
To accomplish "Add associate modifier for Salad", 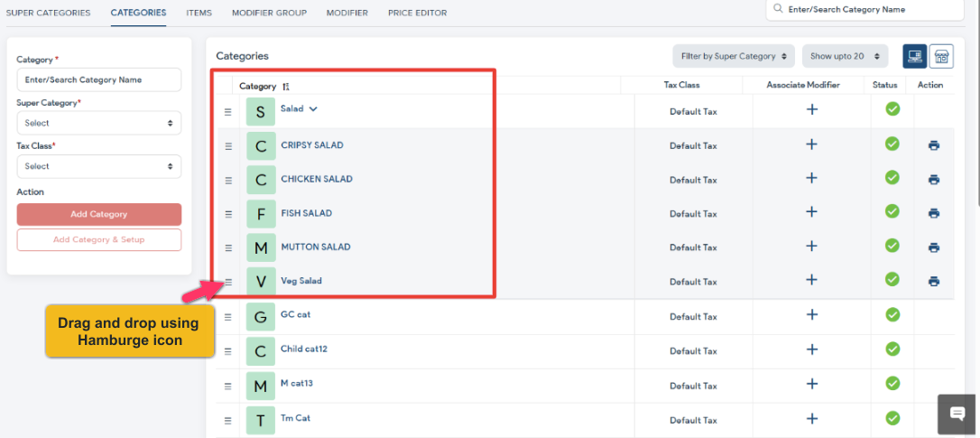I will [812, 109].
